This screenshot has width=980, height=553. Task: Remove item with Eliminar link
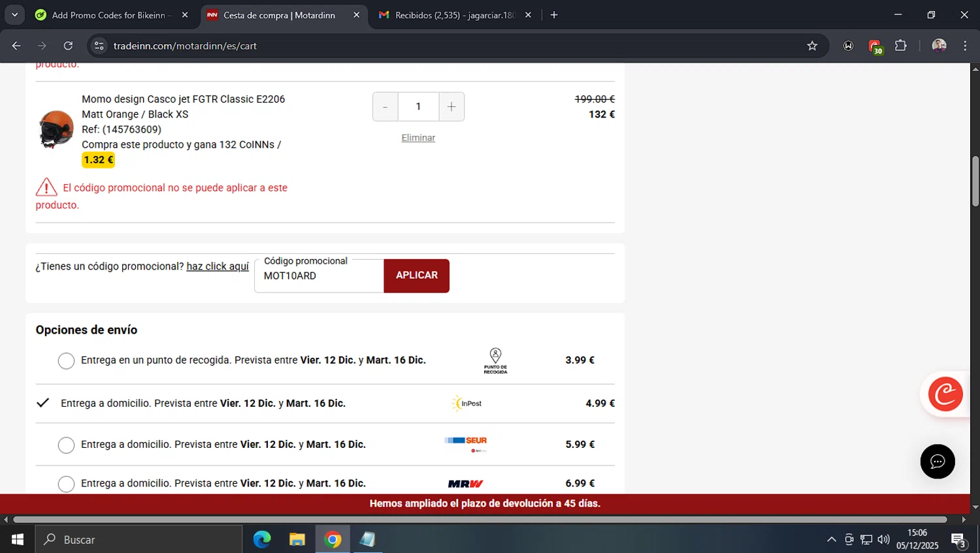(x=418, y=138)
